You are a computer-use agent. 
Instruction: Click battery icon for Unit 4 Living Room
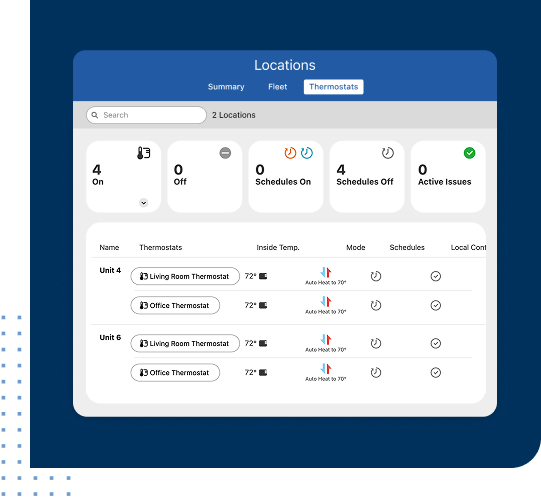pos(263,276)
